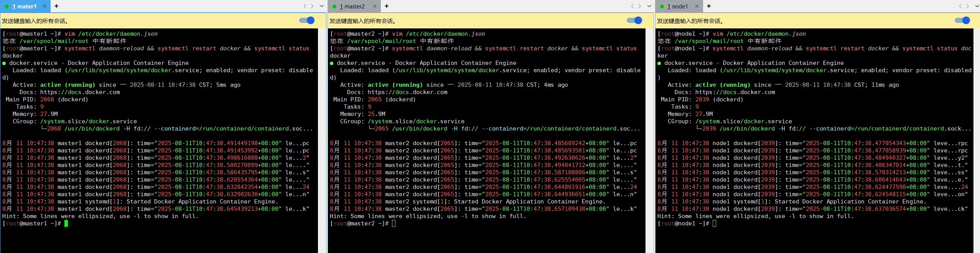Click 'vim /etc/docker/daemon.json' command in node1
Screen dimensions: 980x253
pyautogui.click(x=759, y=34)
